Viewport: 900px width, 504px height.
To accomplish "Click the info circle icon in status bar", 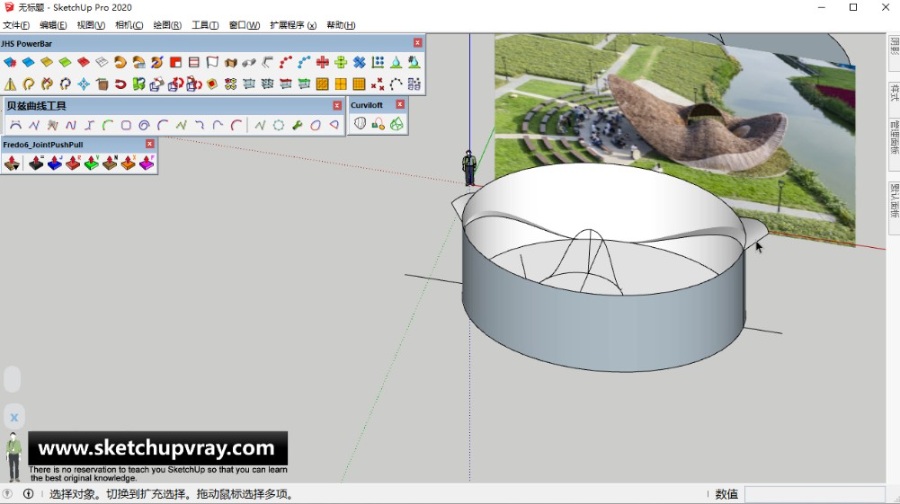I will (x=28, y=494).
